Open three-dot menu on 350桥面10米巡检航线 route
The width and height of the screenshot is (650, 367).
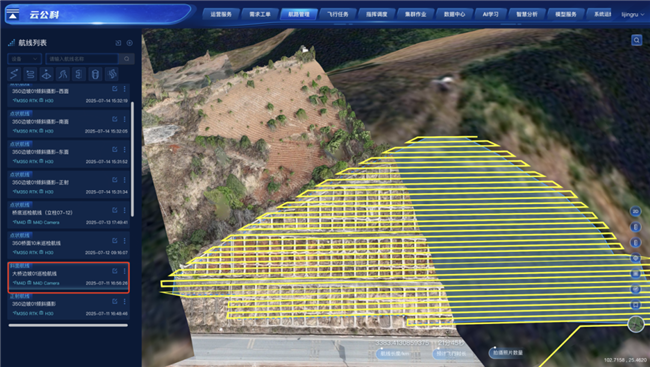point(124,241)
